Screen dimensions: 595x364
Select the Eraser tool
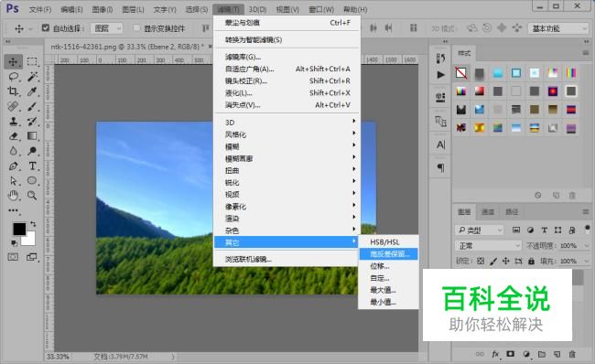(x=14, y=135)
